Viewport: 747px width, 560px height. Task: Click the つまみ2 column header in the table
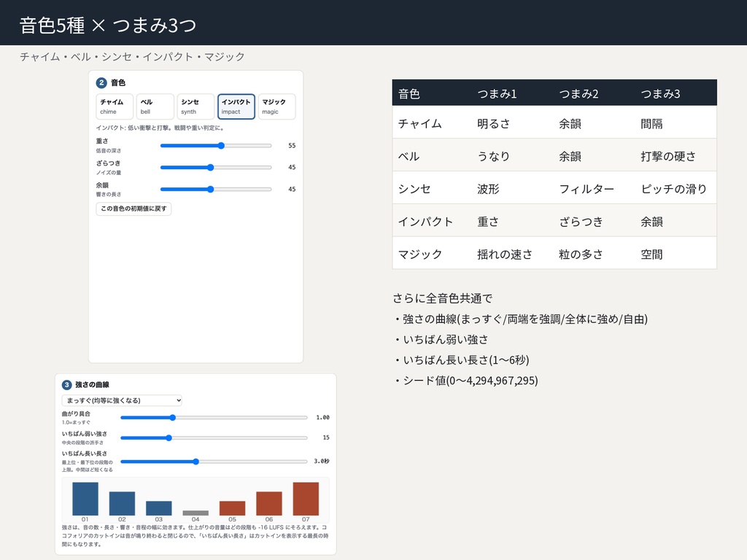point(578,94)
